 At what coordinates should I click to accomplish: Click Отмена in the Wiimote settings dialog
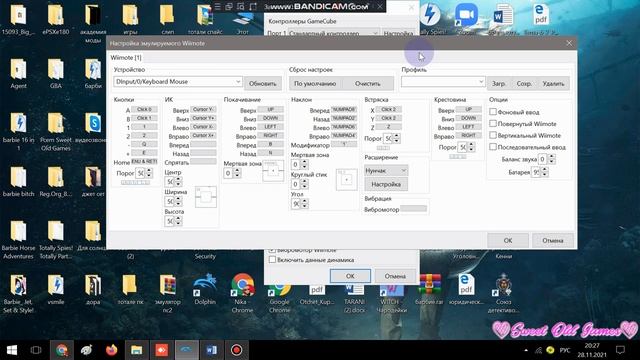click(x=553, y=240)
